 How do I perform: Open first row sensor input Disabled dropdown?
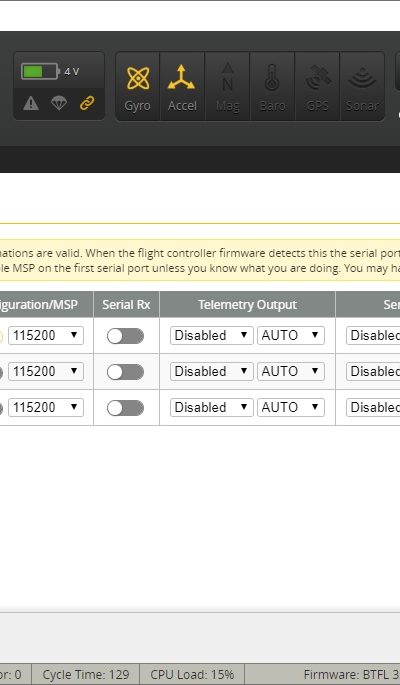click(373, 336)
